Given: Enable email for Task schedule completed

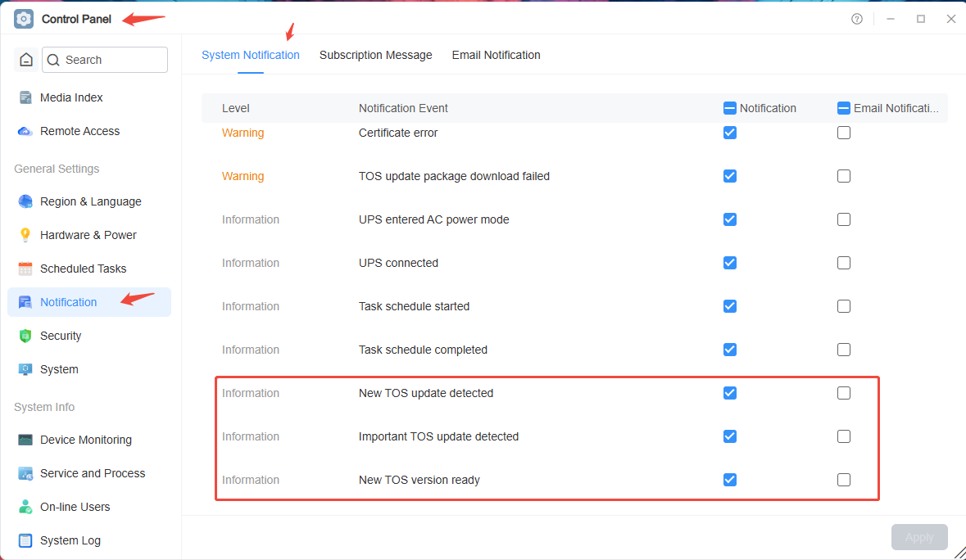Looking at the screenshot, I should (x=843, y=350).
